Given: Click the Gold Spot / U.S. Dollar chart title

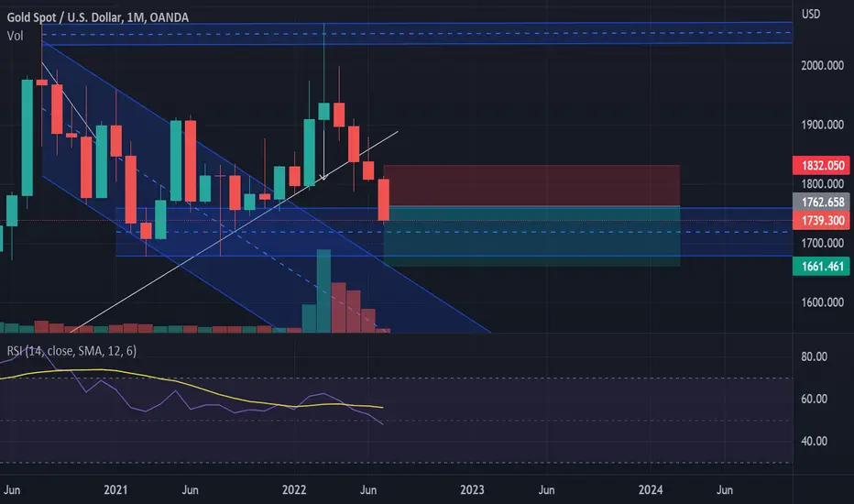Looking at the screenshot, I should pos(97,17).
